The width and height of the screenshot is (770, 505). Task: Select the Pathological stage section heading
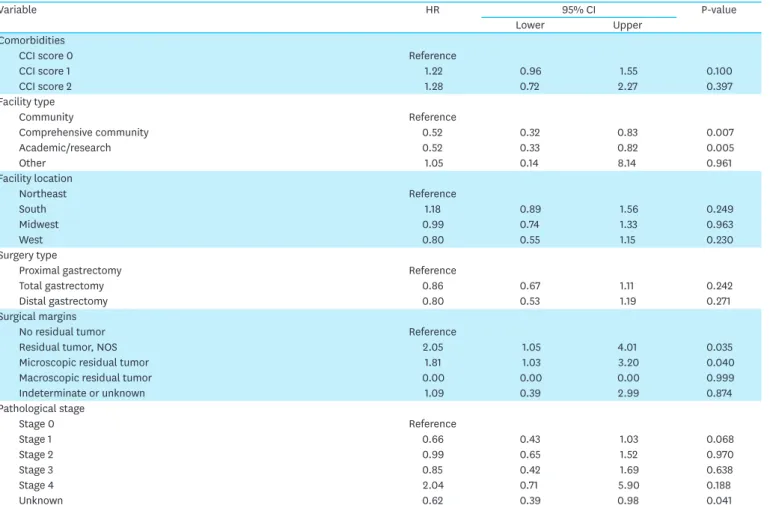(42, 408)
